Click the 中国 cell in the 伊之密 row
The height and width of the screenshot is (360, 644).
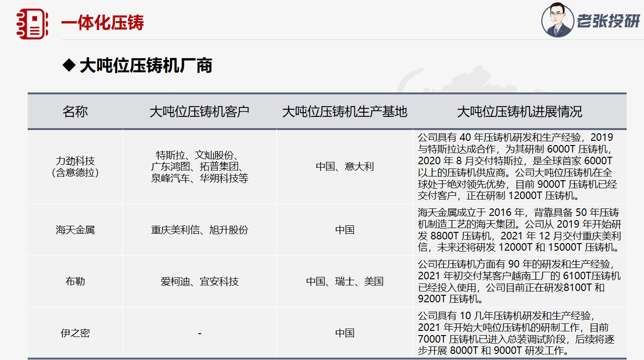(x=345, y=333)
